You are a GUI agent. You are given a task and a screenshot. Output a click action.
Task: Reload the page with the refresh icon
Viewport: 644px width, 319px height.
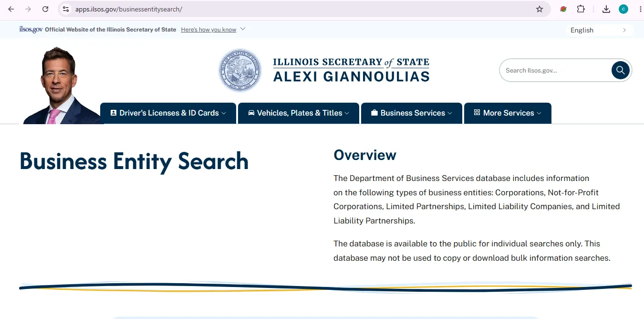coord(45,9)
